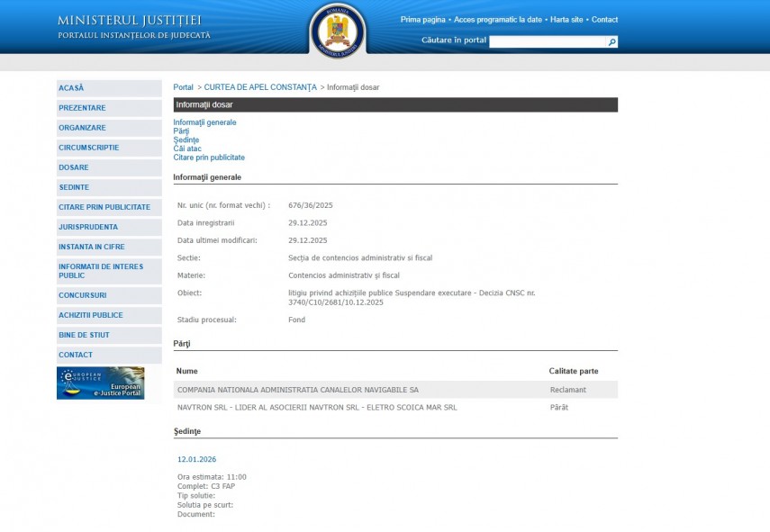This screenshot has width=770, height=532.
Task: Click the search magnifier icon
Action: pos(612,41)
